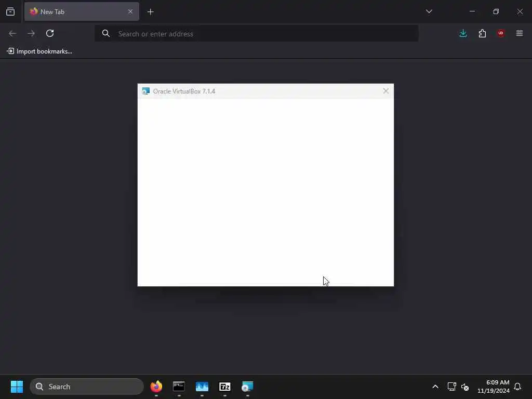Click Import bookmarks... link
This screenshot has height=399, width=532.
[x=39, y=51]
